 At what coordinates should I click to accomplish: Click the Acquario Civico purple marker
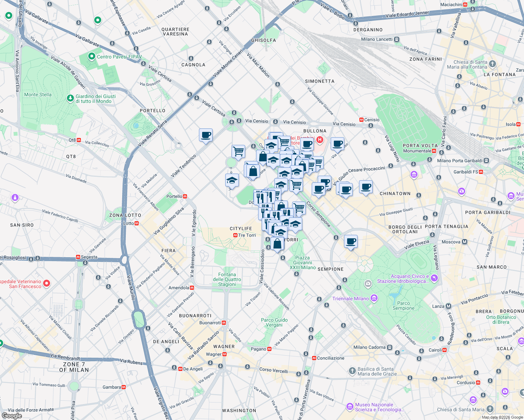(x=434, y=277)
